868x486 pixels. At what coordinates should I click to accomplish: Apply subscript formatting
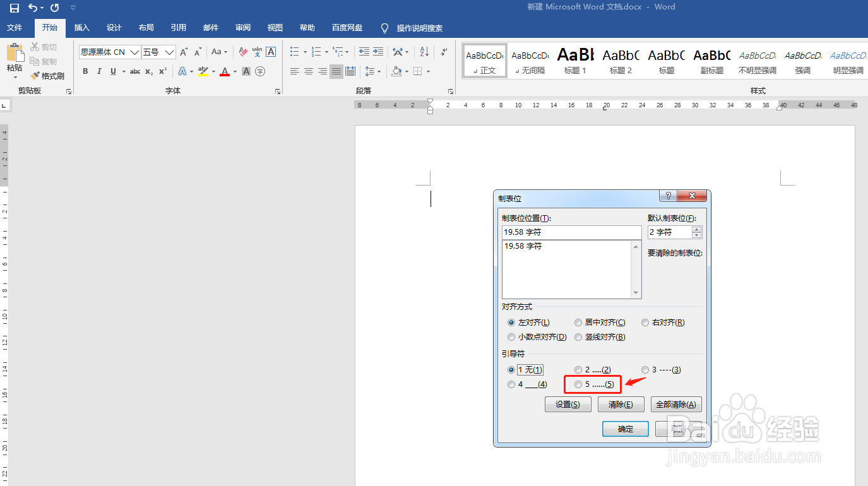(x=149, y=71)
